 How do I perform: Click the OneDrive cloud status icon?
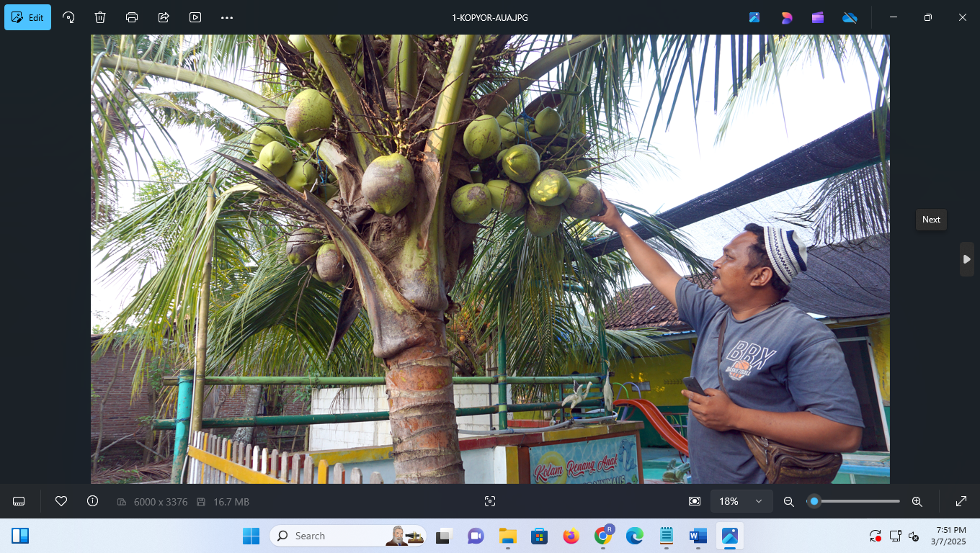(x=850, y=17)
